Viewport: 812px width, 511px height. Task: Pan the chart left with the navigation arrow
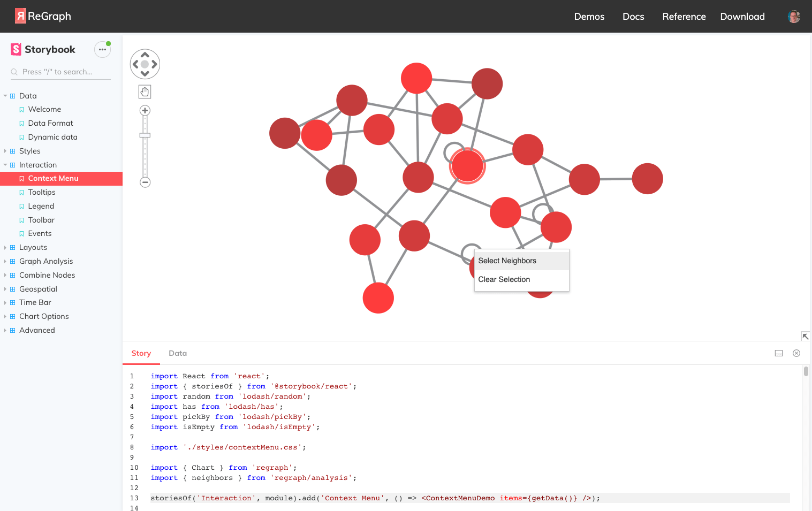click(x=135, y=64)
